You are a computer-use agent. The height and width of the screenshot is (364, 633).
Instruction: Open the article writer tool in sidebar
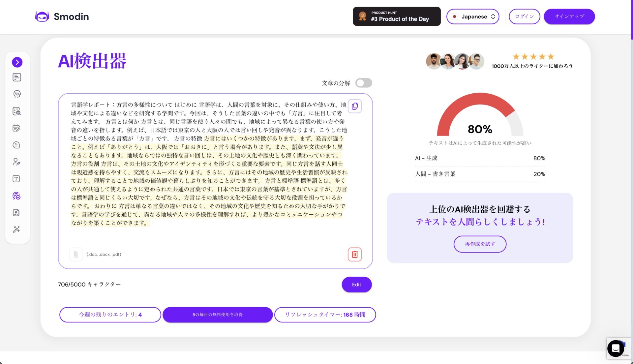coord(17,77)
